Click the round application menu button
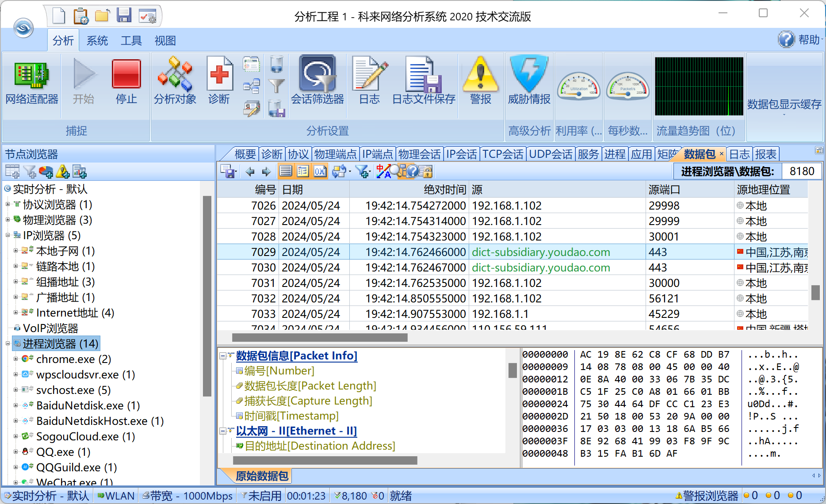This screenshot has width=826, height=504. coord(23,28)
